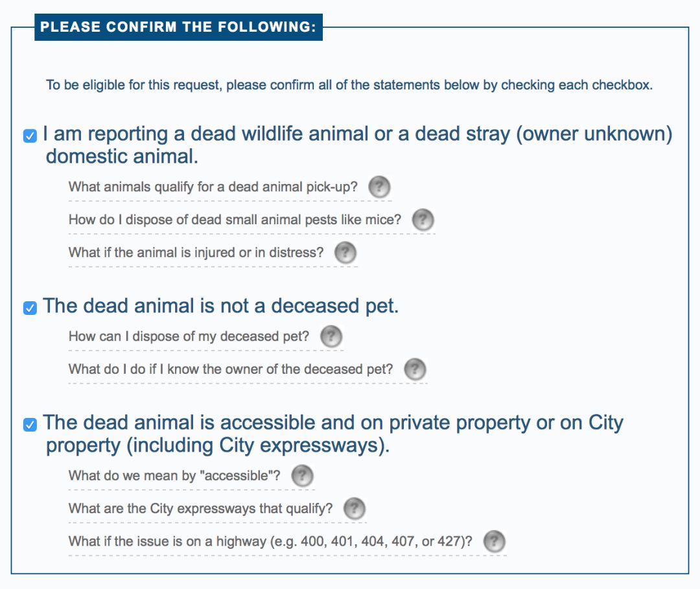Click help icon beside dead animal pick-up question
The image size is (700, 589).
click(379, 187)
